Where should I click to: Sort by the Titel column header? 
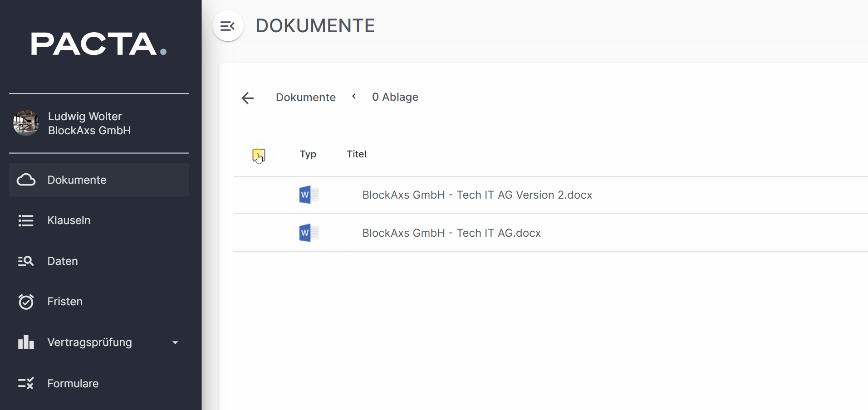[357, 154]
